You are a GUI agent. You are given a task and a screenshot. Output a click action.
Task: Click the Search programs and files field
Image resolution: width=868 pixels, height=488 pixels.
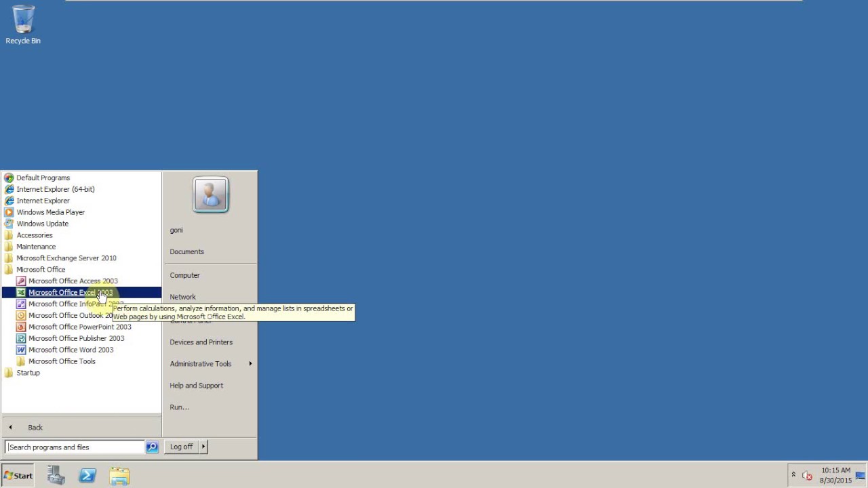pyautogui.click(x=75, y=447)
